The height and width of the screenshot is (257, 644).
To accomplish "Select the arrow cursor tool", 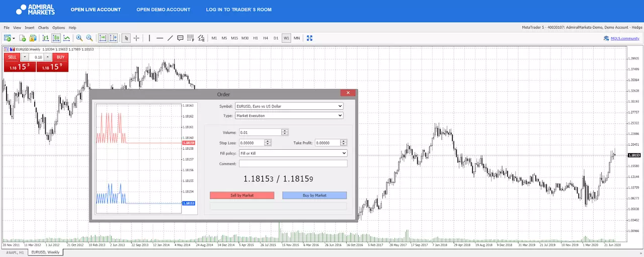I will [x=126, y=38].
